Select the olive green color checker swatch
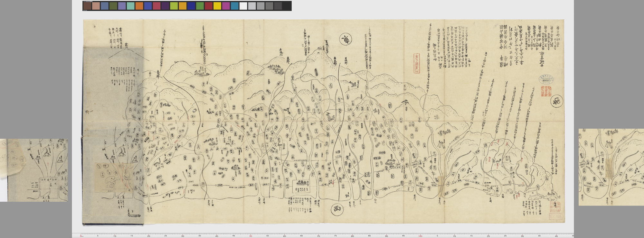 [113, 6]
